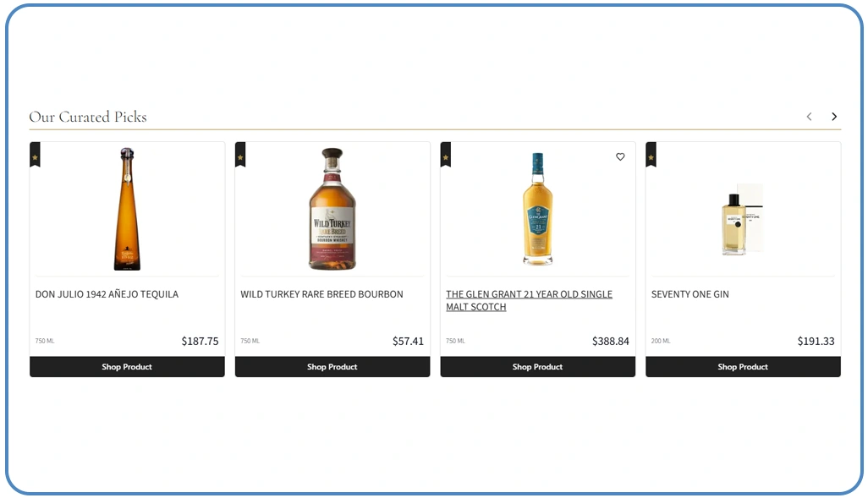Viewport: 868px width, 498px height.
Task: Shop the Seventy One Gin product
Action: coord(743,367)
